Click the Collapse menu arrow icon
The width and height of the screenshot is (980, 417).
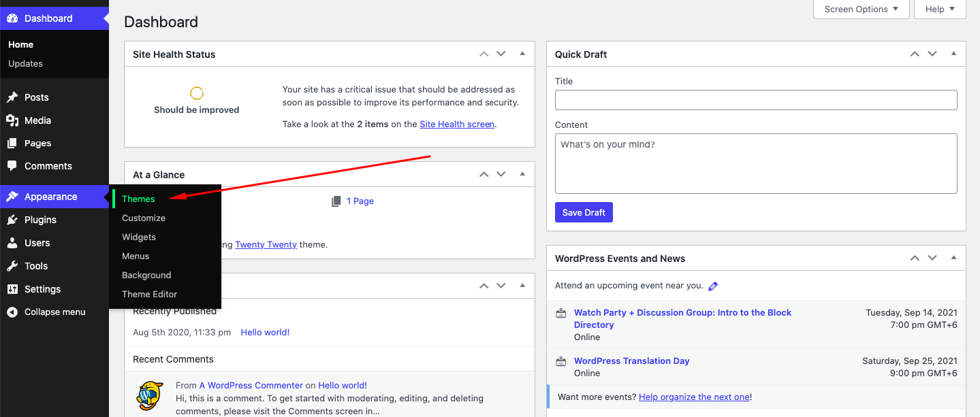pos(12,312)
